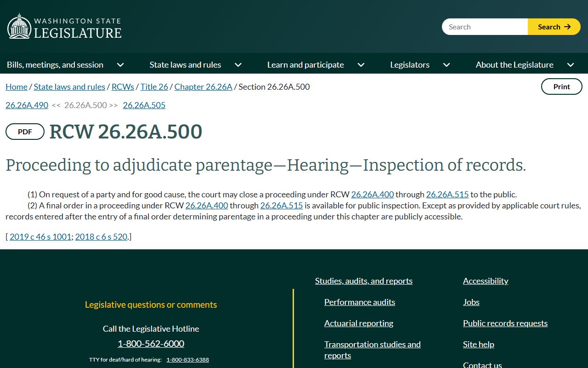Open Public records requests link
Screen dimensions: 588x368
(x=505, y=323)
